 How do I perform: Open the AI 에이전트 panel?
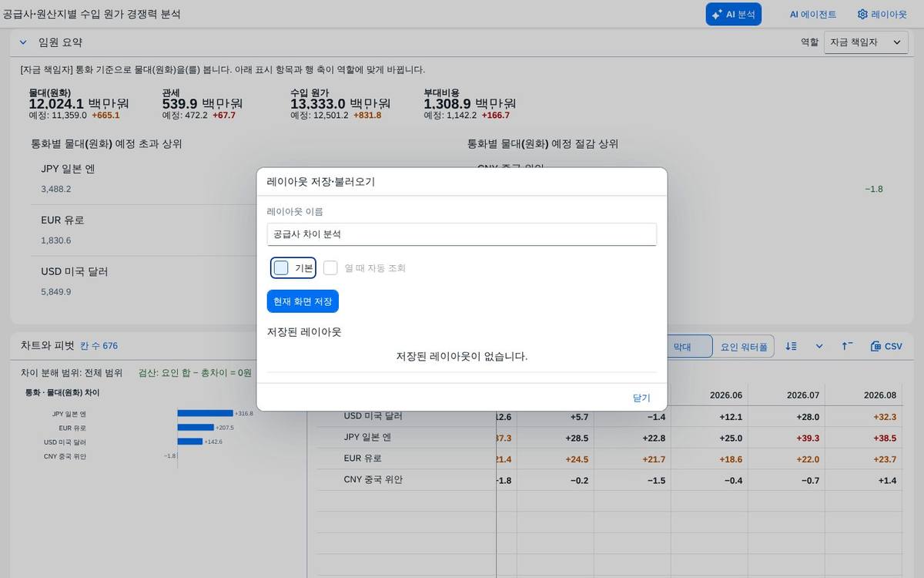[813, 14]
